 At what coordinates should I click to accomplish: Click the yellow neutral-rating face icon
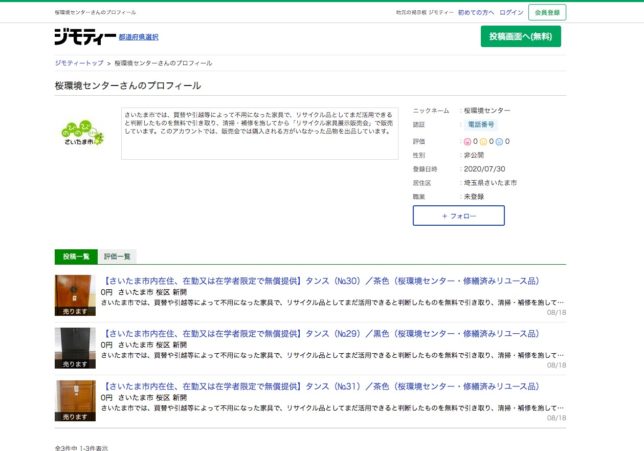pyautogui.click(x=483, y=141)
